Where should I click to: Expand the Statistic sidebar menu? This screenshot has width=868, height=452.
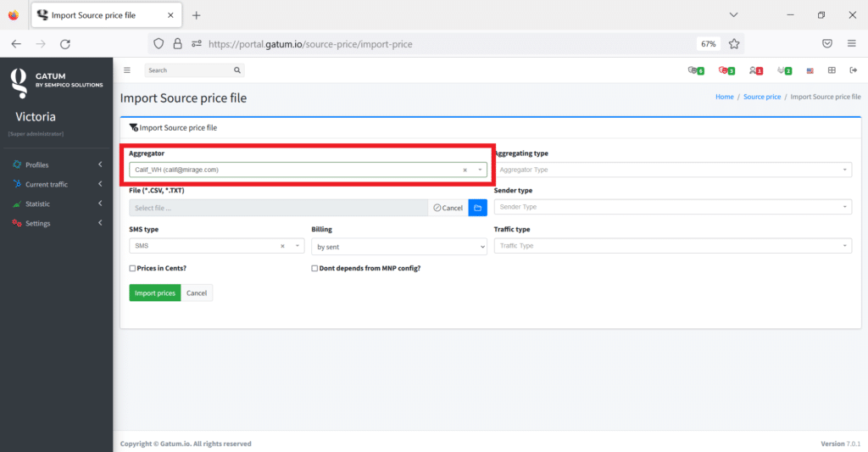pyautogui.click(x=58, y=204)
